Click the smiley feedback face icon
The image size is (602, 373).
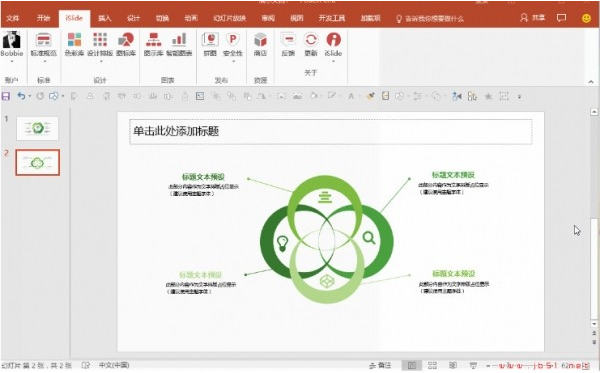click(586, 18)
